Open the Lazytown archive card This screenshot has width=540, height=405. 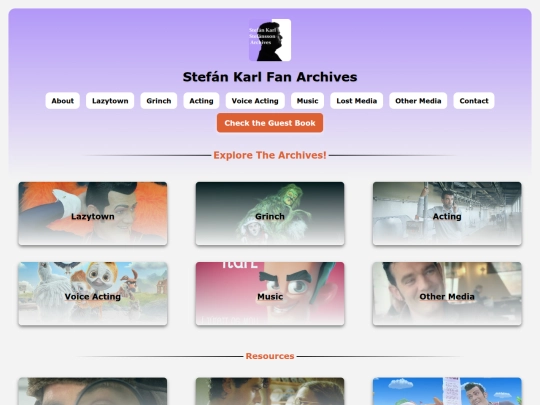pyautogui.click(x=93, y=214)
